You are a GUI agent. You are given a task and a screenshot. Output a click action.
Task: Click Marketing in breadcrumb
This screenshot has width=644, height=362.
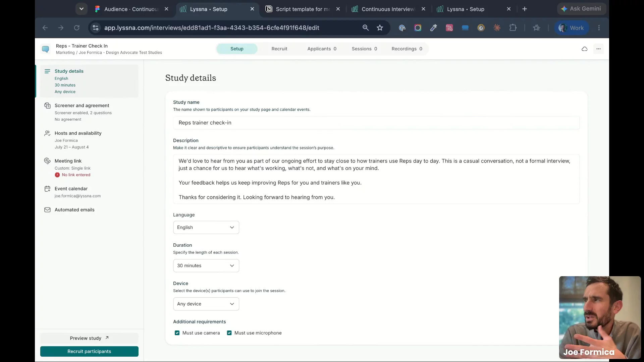(65, 53)
